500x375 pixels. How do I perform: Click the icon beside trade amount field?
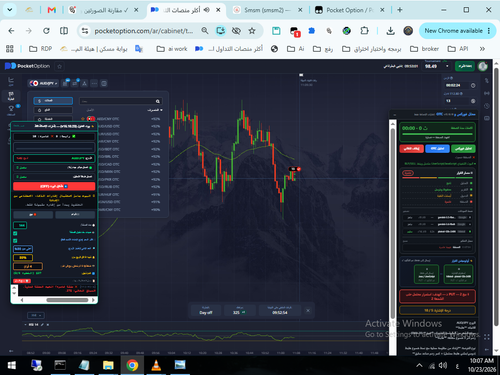pyautogui.click(x=473, y=101)
